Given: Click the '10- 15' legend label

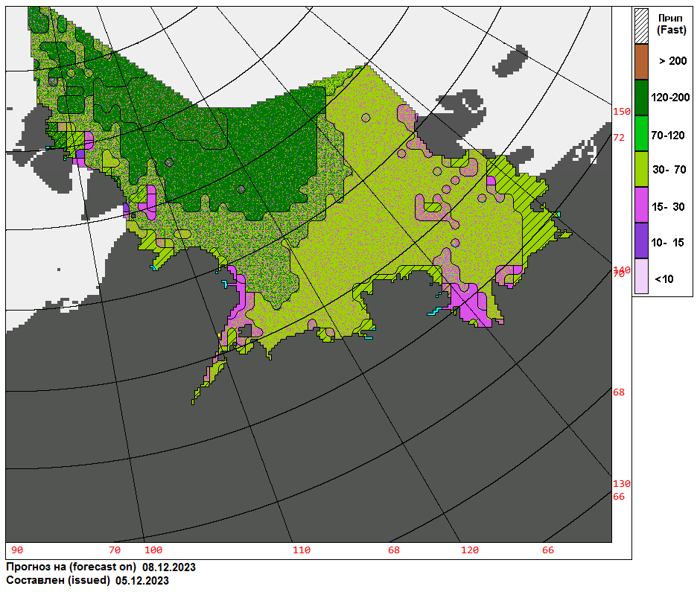Looking at the screenshot, I should 667,243.
